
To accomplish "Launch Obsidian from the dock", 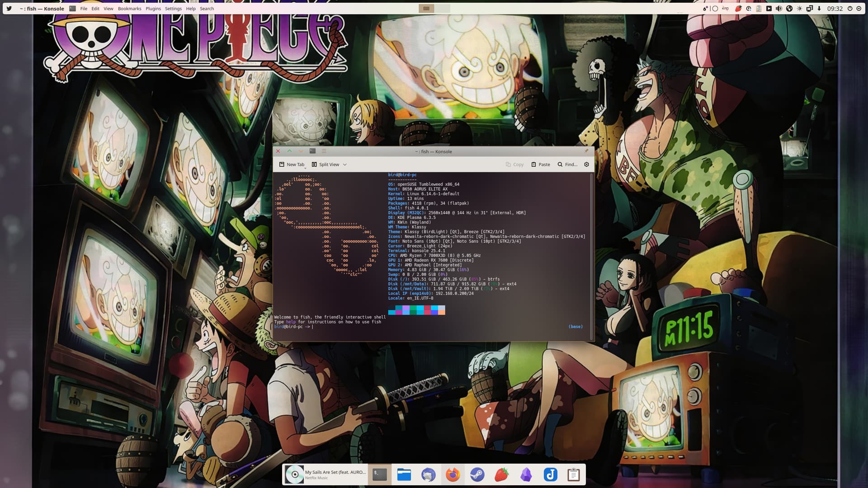I will 526,474.
